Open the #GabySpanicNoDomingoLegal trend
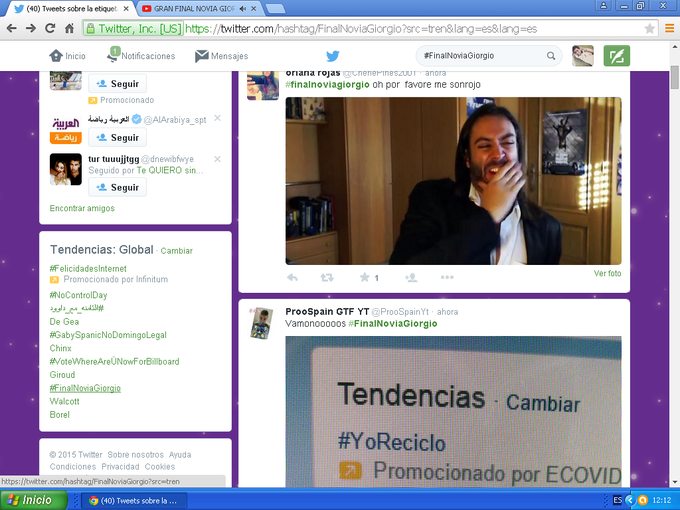Screen dimensions: 680x510 tap(108, 335)
